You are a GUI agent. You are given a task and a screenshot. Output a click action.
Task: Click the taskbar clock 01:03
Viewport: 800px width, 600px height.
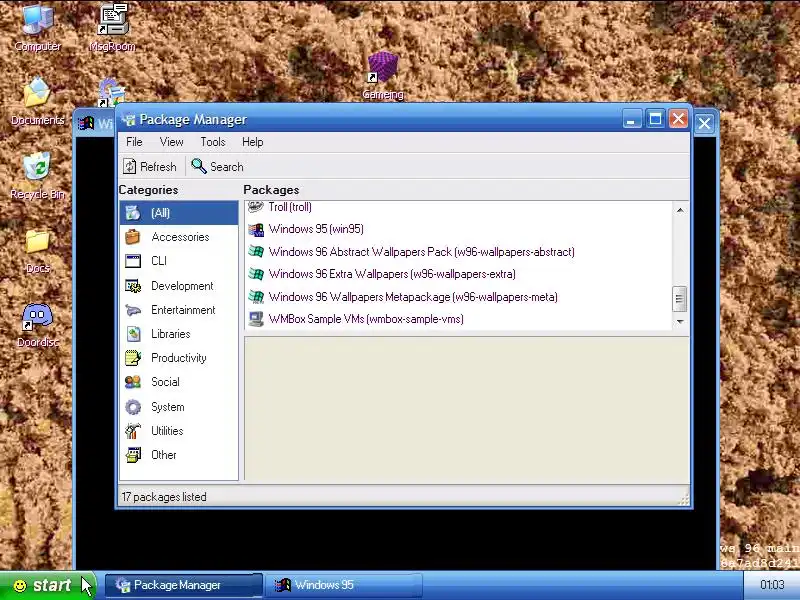(772, 585)
